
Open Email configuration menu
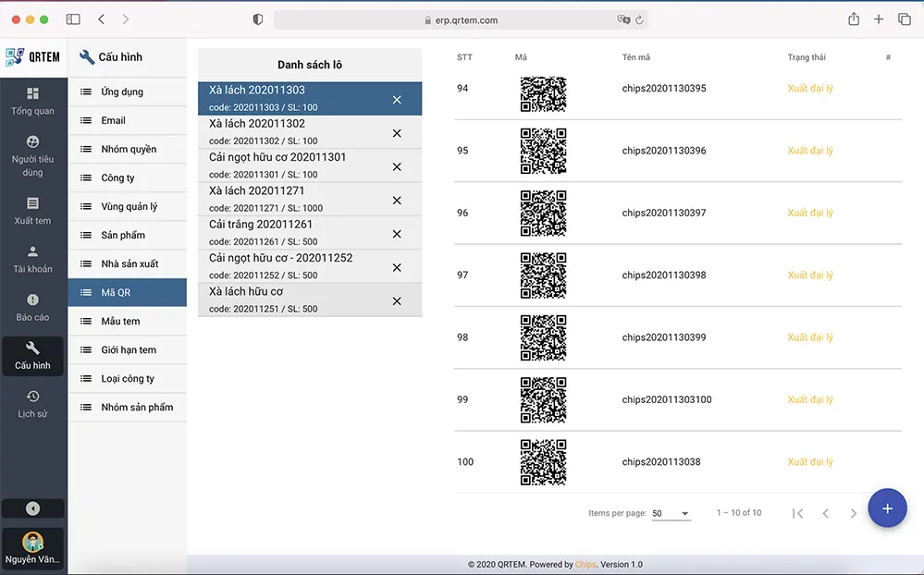pyautogui.click(x=128, y=120)
